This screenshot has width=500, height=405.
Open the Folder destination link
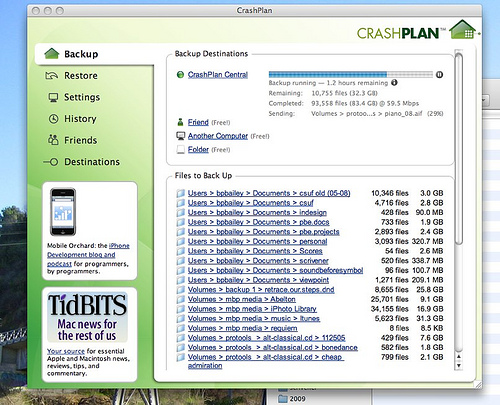[x=198, y=150]
